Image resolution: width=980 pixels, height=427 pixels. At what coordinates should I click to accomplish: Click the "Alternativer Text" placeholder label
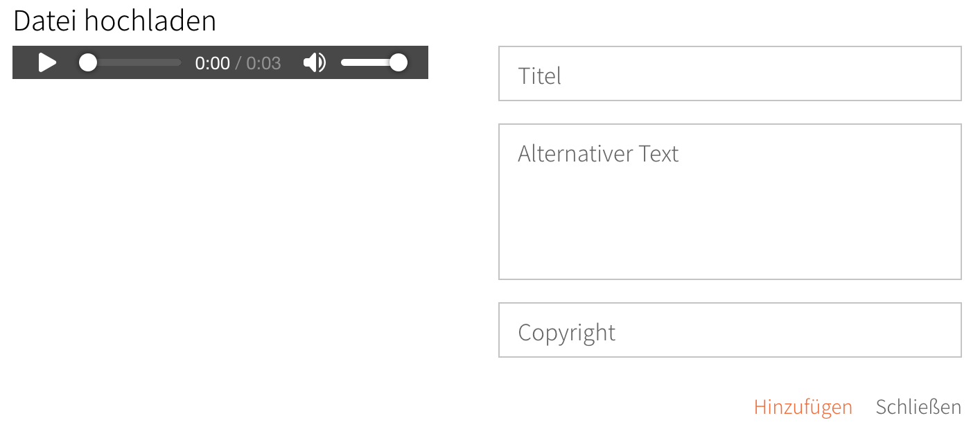(x=598, y=153)
